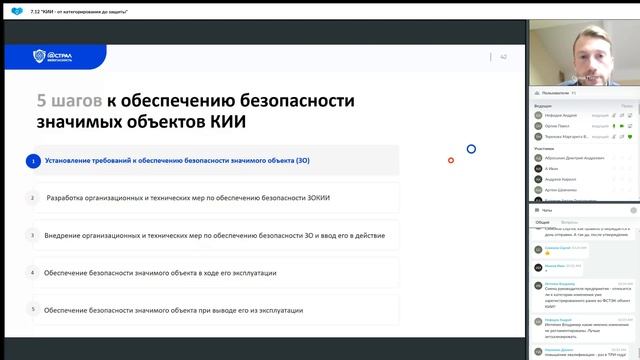Select presenter Нефедов Андрей by name
Image resolution: width=640 pixels, height=360 pixels.
tap(561, 116)
